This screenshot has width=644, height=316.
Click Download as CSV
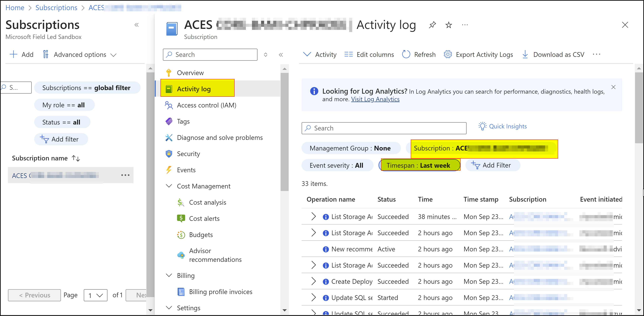553,54
